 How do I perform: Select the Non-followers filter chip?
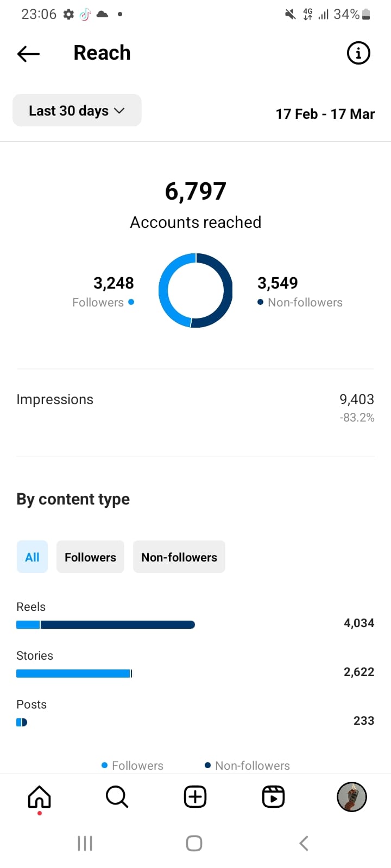(x=179, y=557)
